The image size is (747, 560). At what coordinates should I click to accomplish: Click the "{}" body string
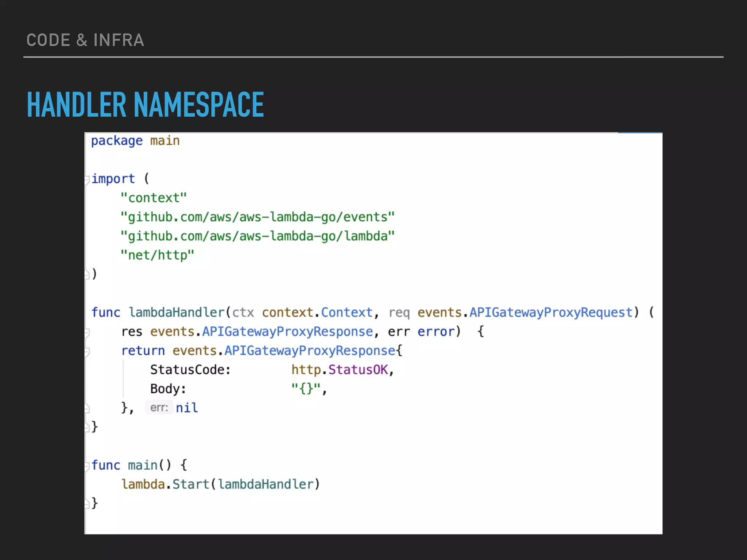point(306,389)
